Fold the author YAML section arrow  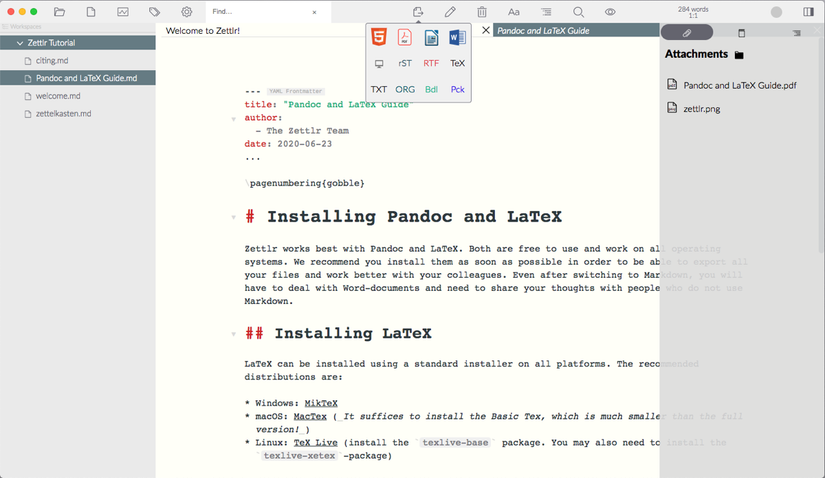pyautogui.click(x=234, y=119)
